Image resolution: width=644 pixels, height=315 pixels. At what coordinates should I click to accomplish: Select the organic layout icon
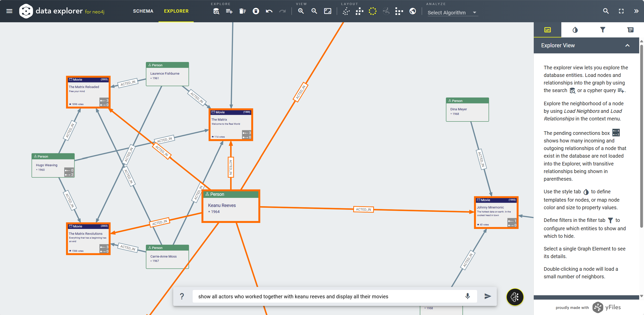(346, 11)
